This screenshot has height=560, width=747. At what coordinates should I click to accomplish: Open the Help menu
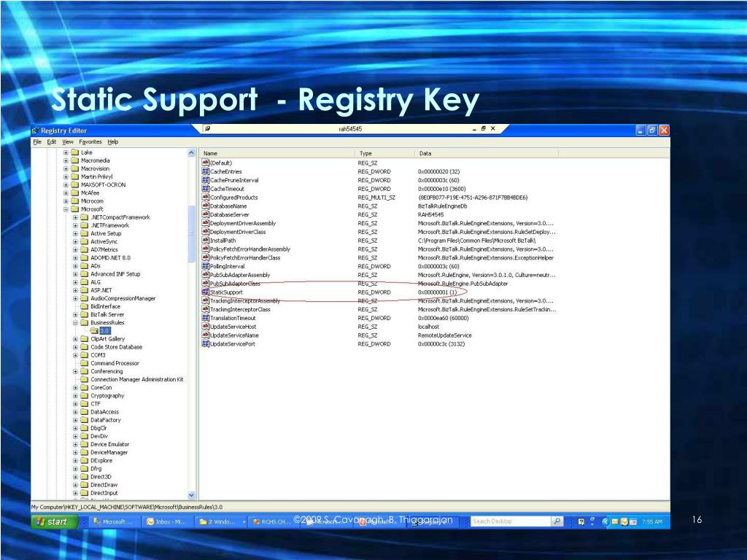point(113,142)
